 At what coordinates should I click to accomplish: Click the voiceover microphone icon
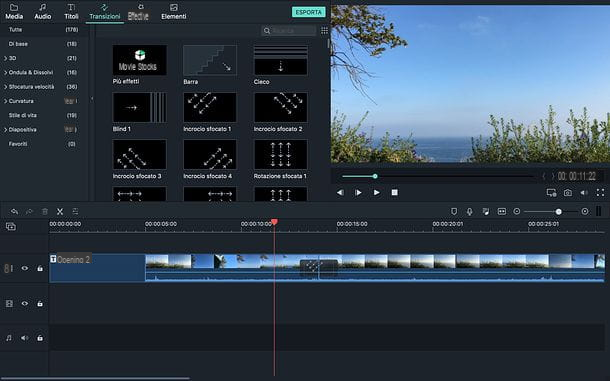tap(470, 211)
